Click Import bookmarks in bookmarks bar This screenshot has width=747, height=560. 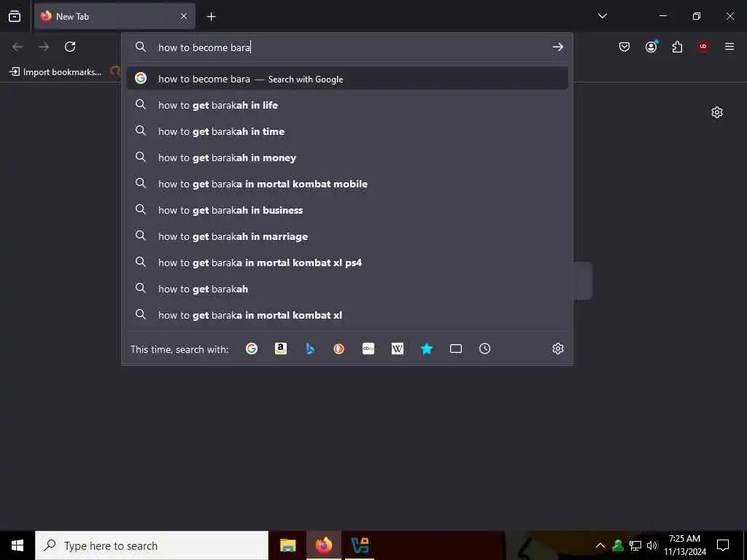tap(55, 72)
